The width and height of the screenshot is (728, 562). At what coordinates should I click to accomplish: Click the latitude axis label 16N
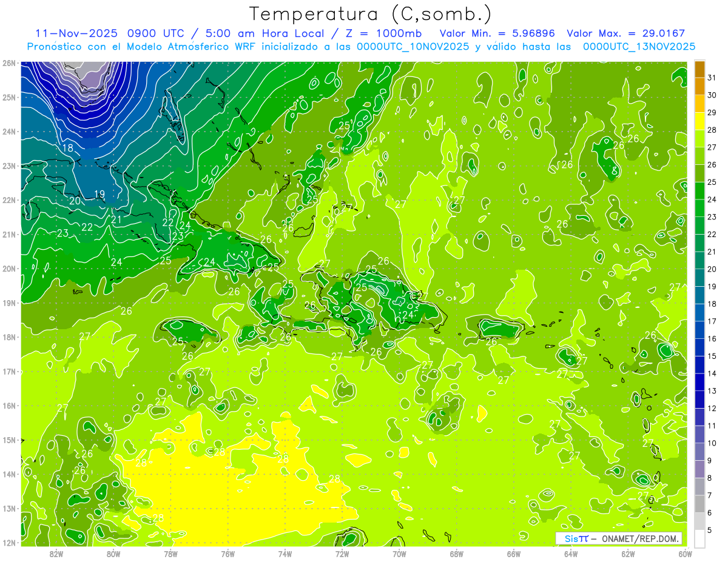point(8,406)
